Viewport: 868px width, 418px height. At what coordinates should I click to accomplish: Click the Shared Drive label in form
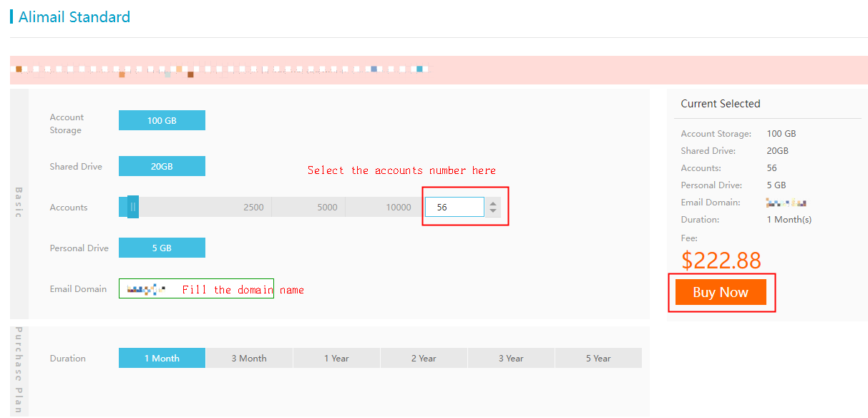(x=76, y=167)
